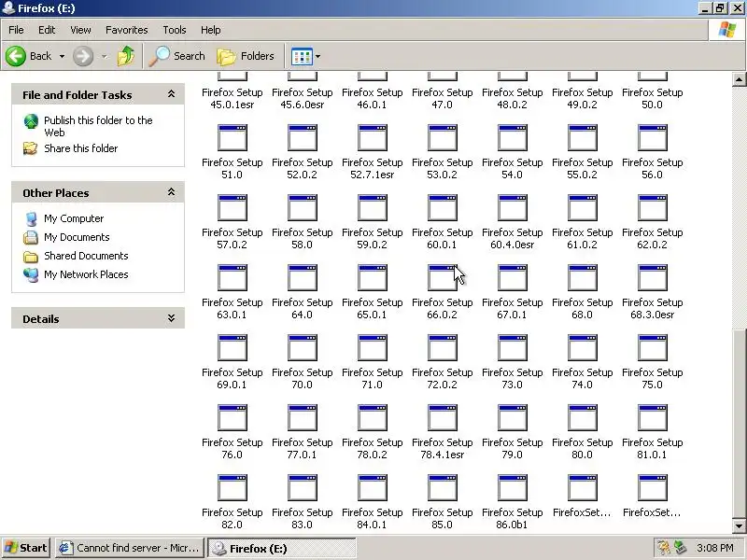This screenshot has width=747, height=560.
Task: Open the Start menu button
Action: click(27, 548)
